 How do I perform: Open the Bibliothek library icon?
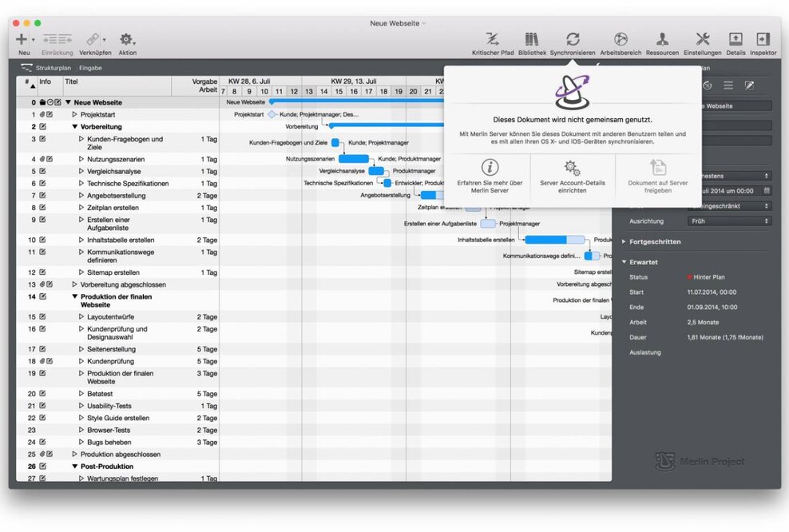532,39
